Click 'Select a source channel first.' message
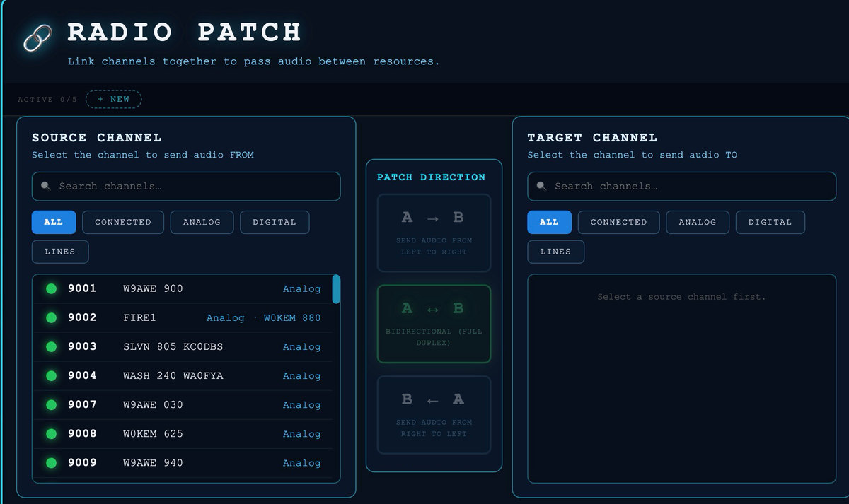 pyautogui.click(x=681, y=297)
